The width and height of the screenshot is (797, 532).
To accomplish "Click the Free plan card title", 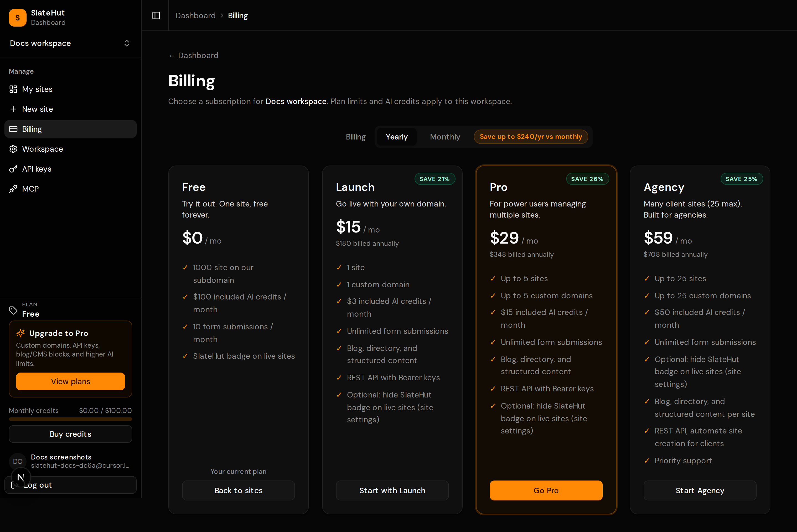I will click(194, 187).
